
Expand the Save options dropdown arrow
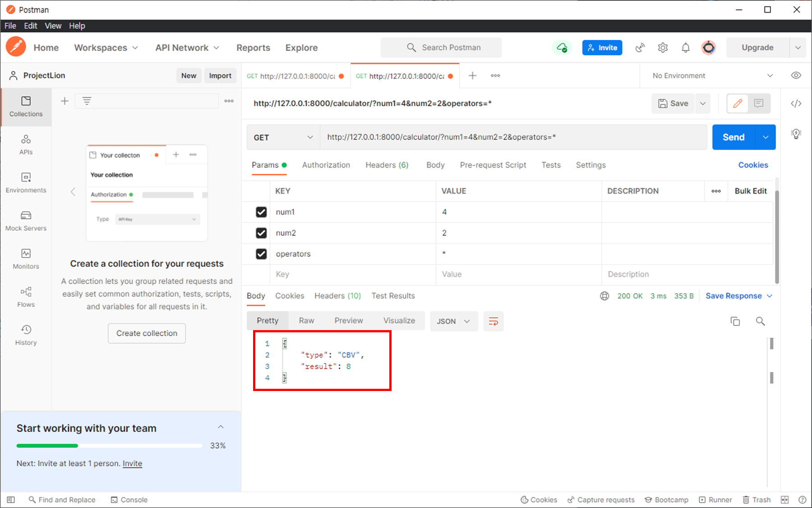coord(702,103)
